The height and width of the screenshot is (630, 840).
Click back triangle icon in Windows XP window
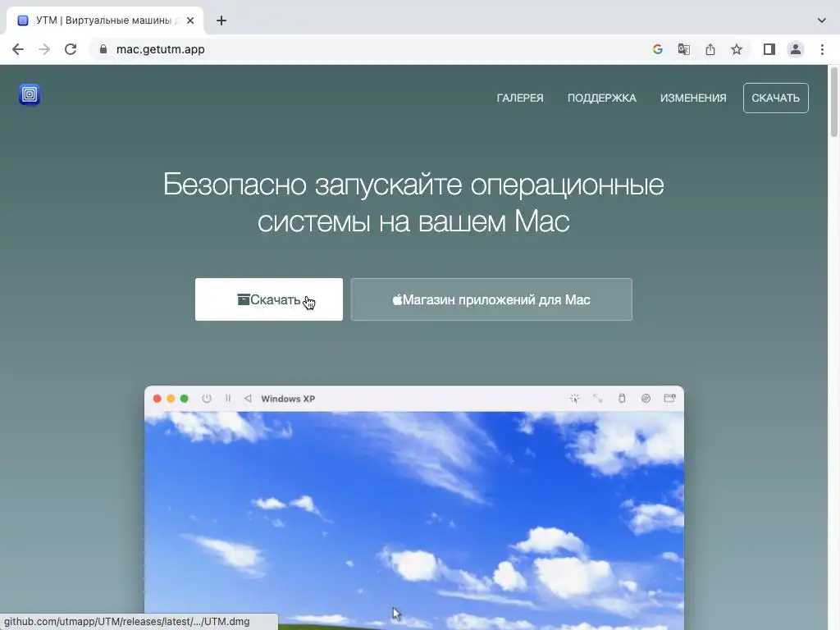(248, 399)
